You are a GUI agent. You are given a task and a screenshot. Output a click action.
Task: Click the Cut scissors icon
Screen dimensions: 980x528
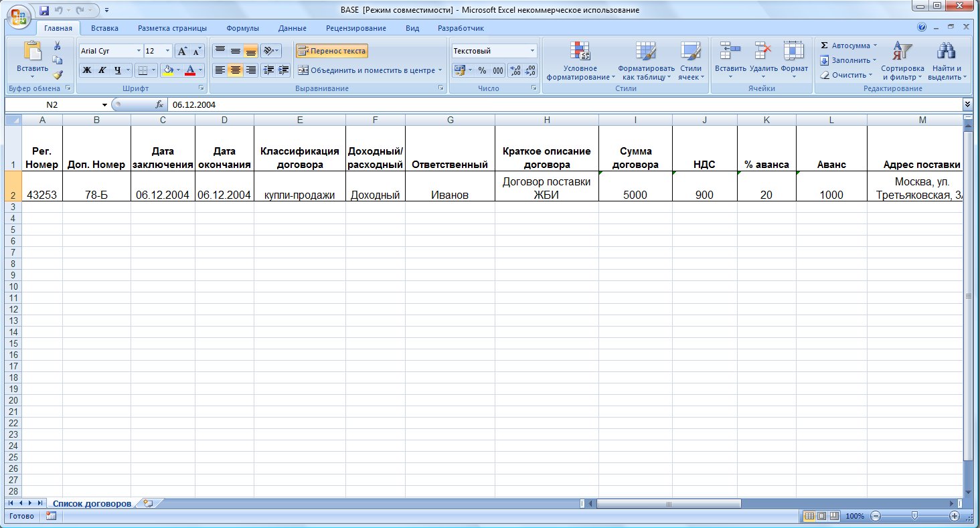(x=58, y=46)
